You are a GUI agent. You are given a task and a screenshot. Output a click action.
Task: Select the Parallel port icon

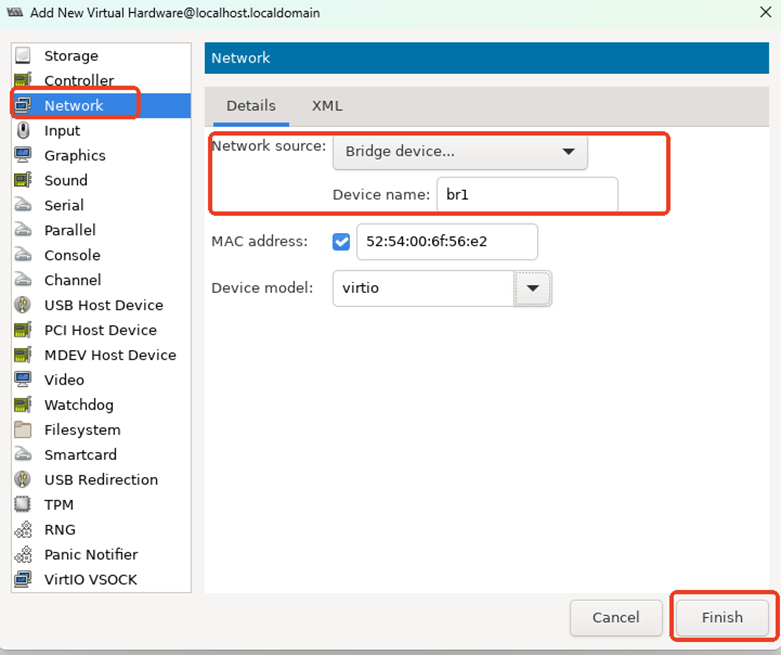[23, 230]
